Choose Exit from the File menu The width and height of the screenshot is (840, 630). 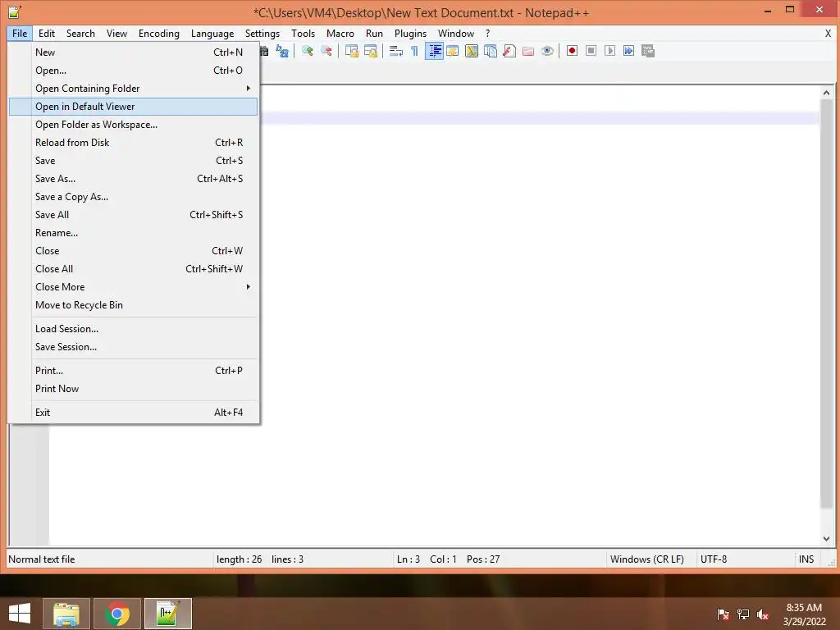[134, 412]
